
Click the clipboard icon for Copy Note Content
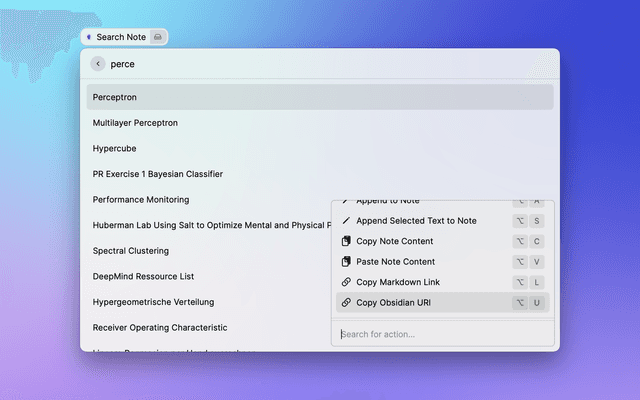tap(346, 241)
